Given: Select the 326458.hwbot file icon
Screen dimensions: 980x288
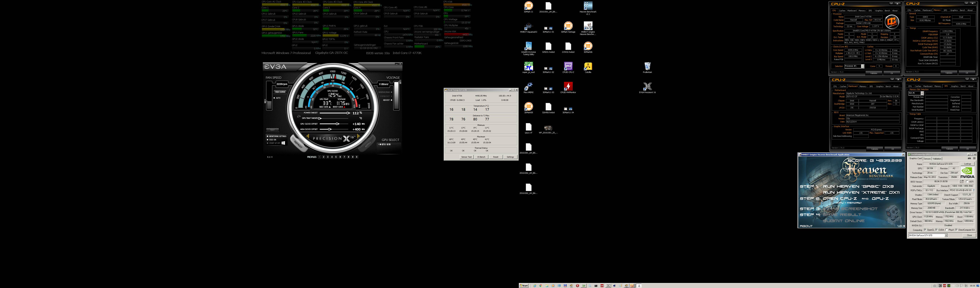Looking at the screenshot, I should coord(548,108).
